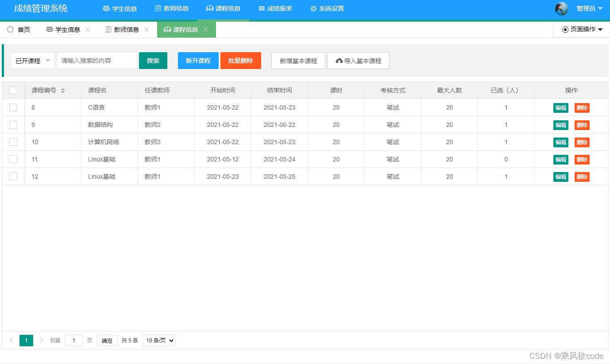Go to next page arrow in pagination
This screenshot has height=364, width=610.
(41, 340)
